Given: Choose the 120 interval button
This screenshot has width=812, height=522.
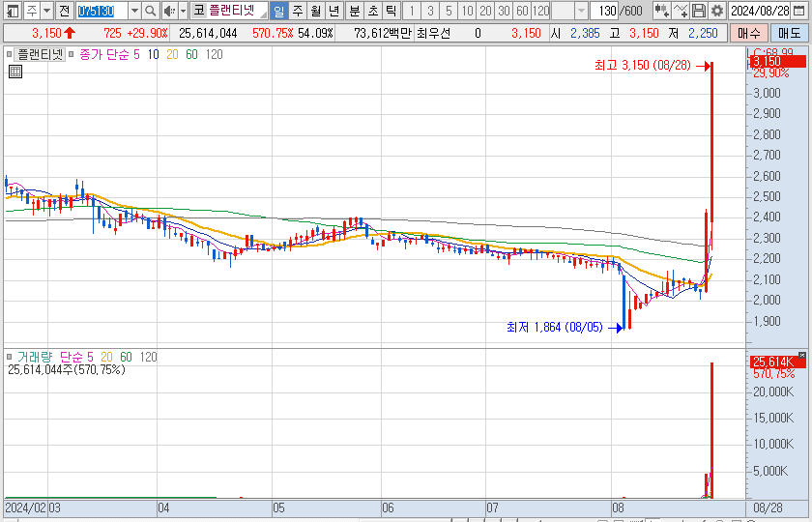Looking at the screenshot, I should coord(540,11).
